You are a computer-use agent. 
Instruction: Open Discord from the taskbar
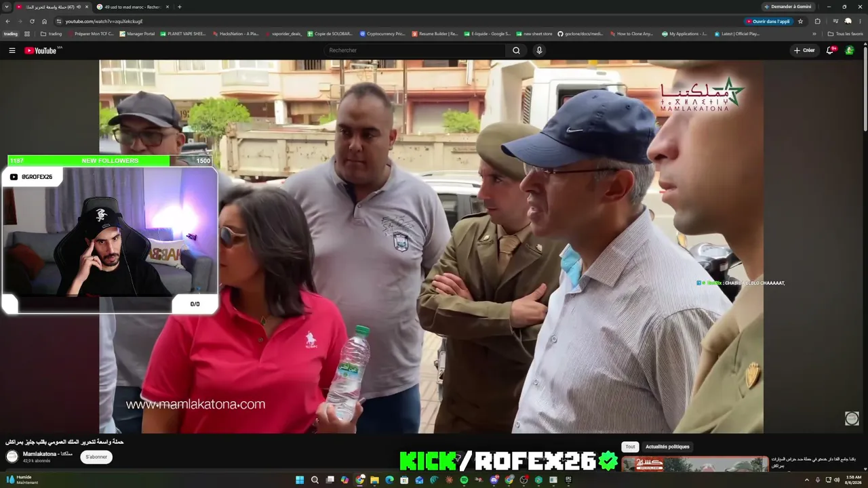(x=494, y=480)
